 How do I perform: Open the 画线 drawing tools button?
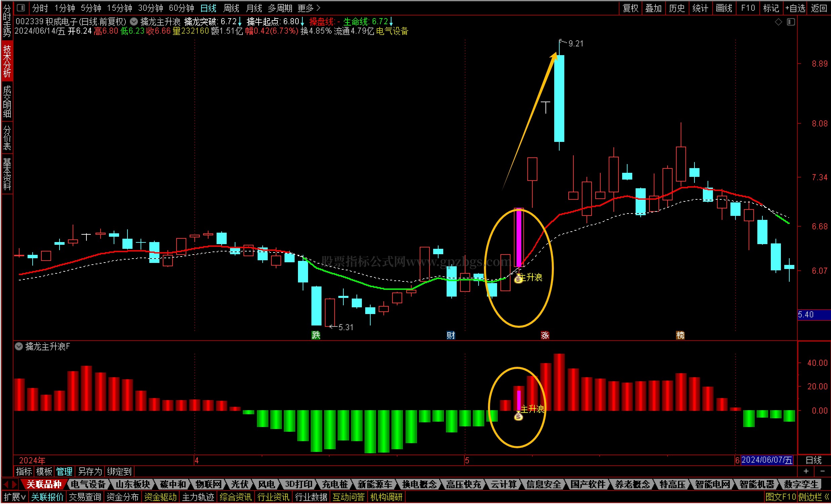pos(724,8)
